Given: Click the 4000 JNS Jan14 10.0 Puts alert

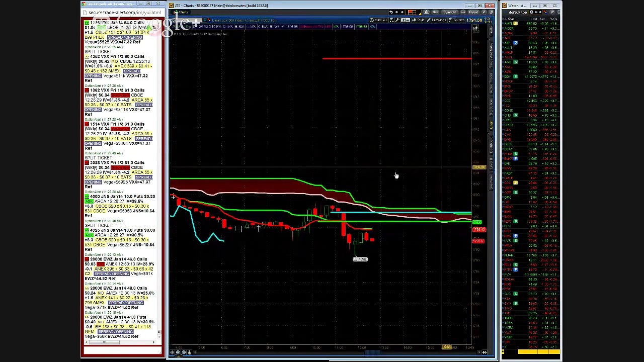Looking at the screenshot, I should (x=120, y=206).
